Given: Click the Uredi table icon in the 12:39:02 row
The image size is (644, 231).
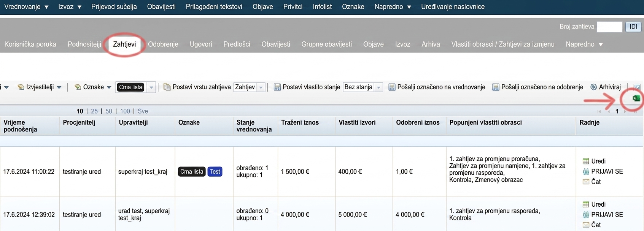Looking at the screenshot, I should [586, 204].
